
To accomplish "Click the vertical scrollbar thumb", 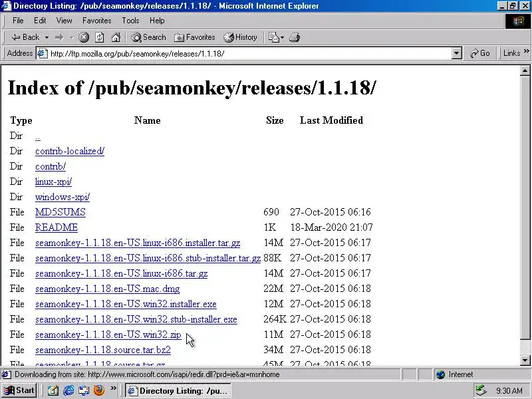I will (525, 207).
